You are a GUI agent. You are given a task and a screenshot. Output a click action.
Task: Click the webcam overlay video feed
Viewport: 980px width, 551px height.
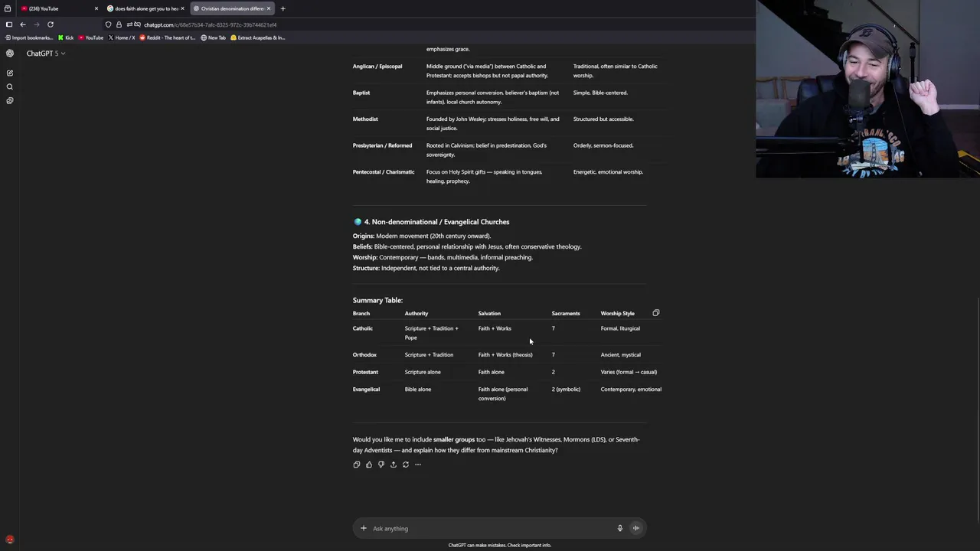coord(867,89)
